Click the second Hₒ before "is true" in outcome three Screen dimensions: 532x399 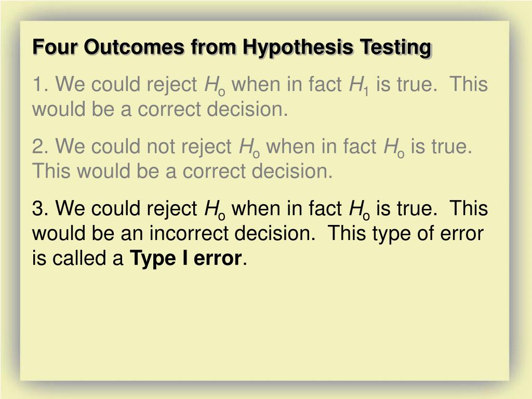[360, 210]
